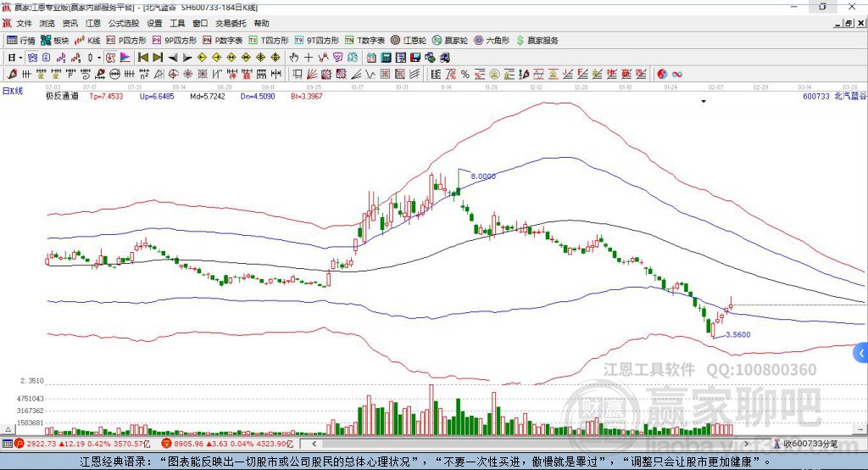This screenshot has width=868, height=470.
Task: Toggle the highlighted indicator overlay icon
Action: (x=110, y=58)
